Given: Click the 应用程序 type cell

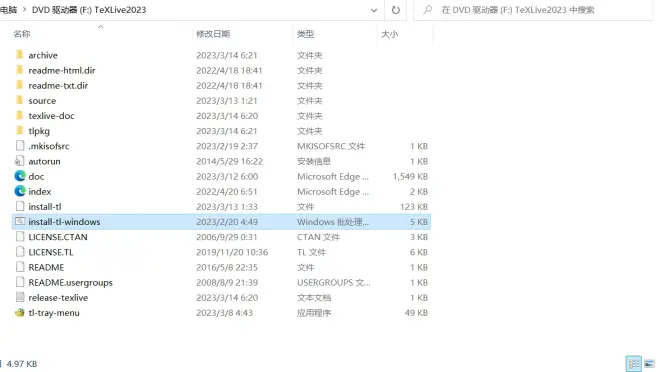Looking at the screenshot, I should 314,313.
